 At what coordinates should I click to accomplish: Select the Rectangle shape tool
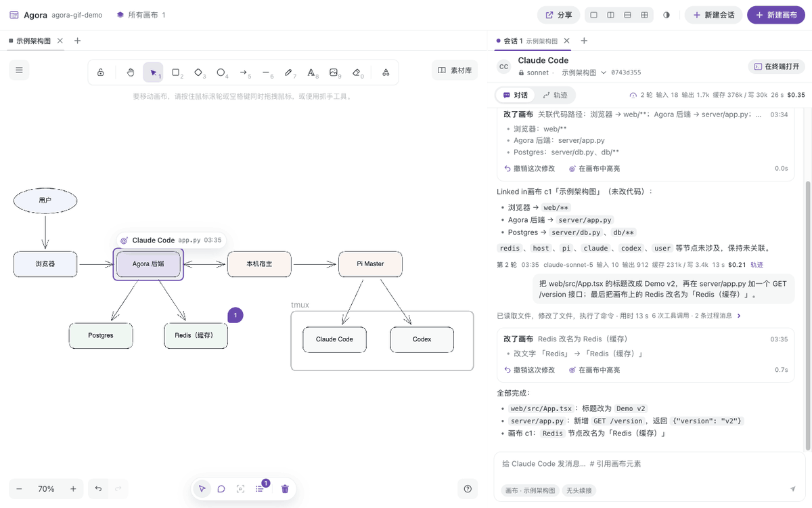[x=176, y=72]
